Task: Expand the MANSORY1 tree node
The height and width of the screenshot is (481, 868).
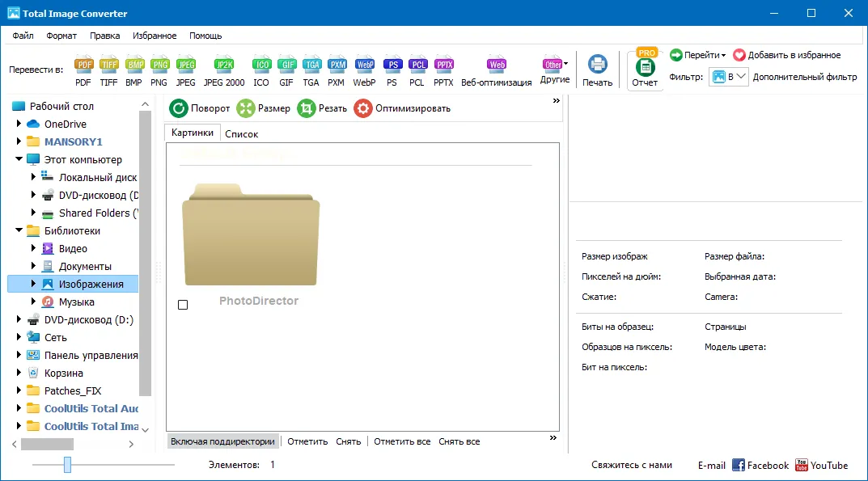Action: [19, 141]
